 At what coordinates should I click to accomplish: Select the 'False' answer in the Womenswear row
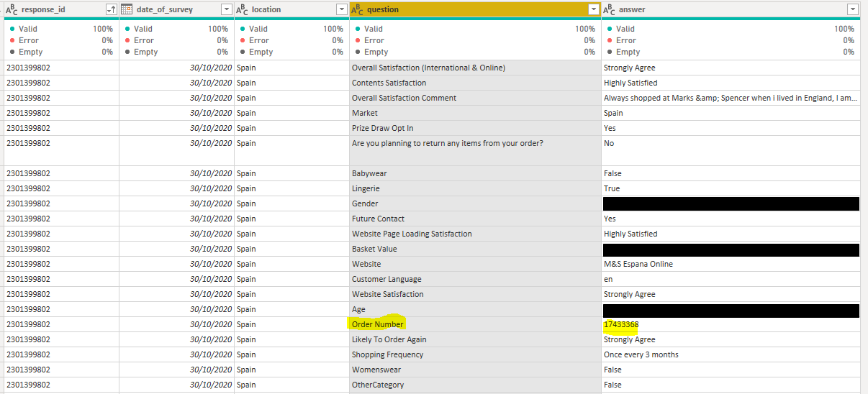(731, 370)
